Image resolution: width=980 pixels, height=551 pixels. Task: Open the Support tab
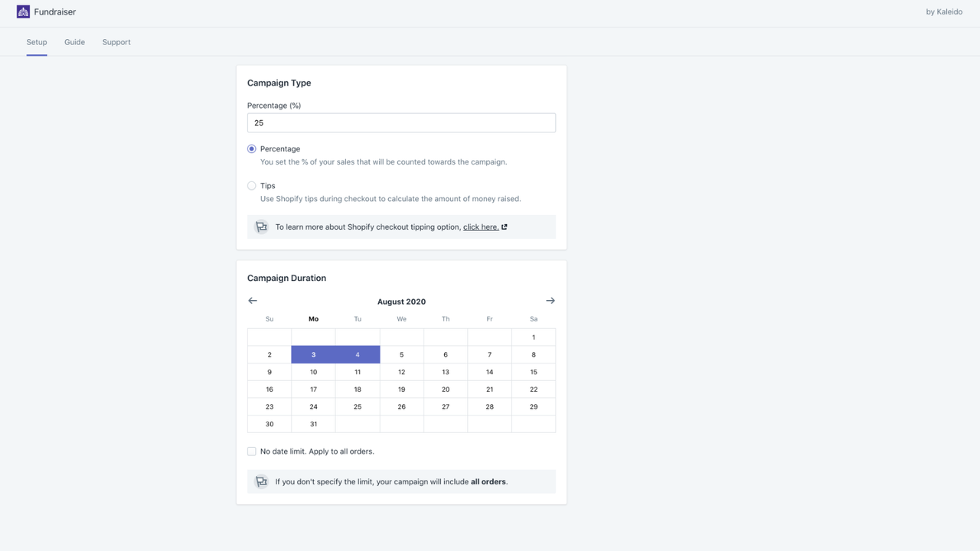click(116, 42)
